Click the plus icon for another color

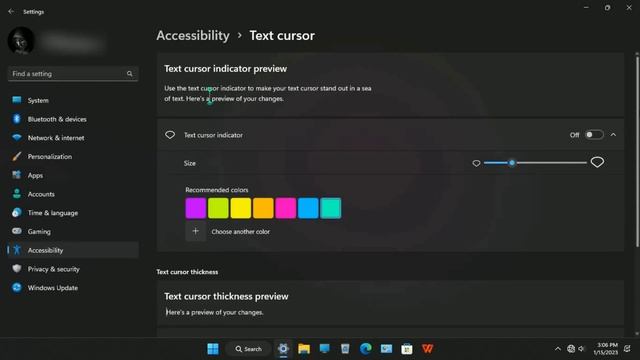pos(196,231)
